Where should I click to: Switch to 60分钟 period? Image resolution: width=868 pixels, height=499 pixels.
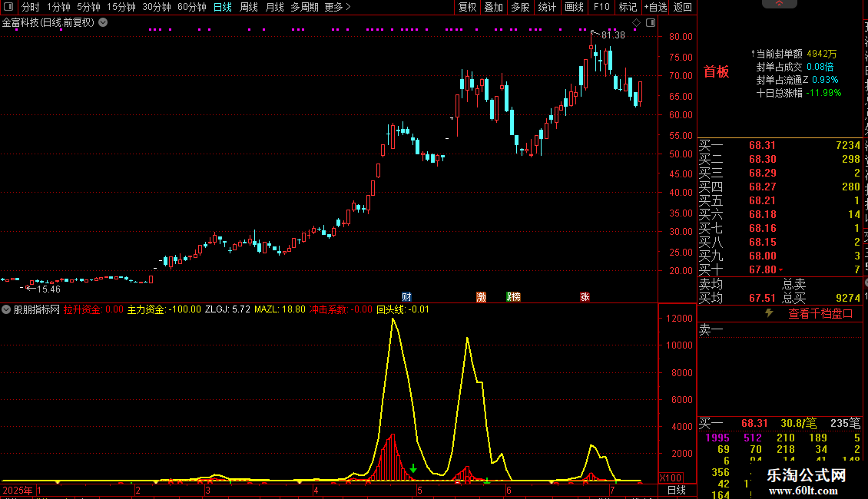tap(191, 7)
